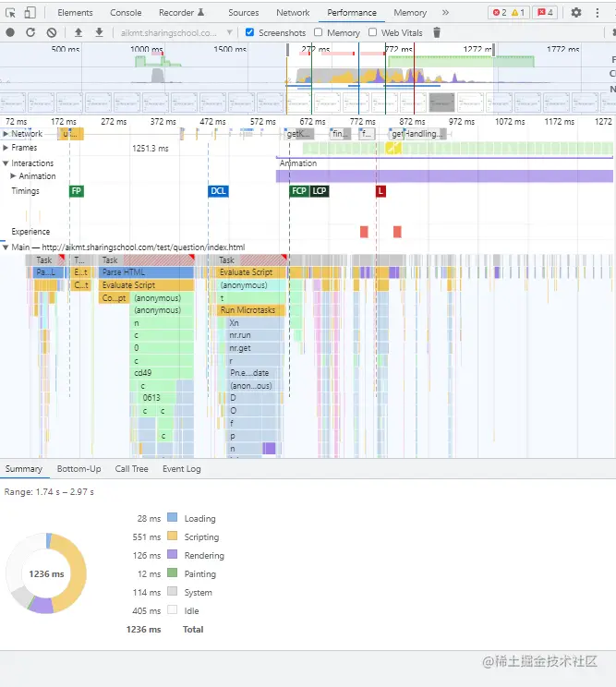
Task: Click the "Range: 1.74 s – 2.97 s" text
Action: click(49, 492)
